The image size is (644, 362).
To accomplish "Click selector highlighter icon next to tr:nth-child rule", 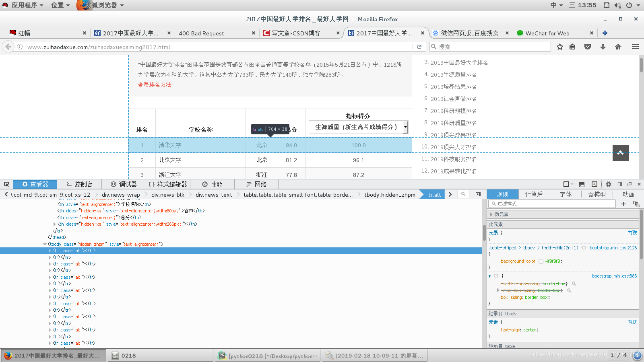I will click(584, 248).
